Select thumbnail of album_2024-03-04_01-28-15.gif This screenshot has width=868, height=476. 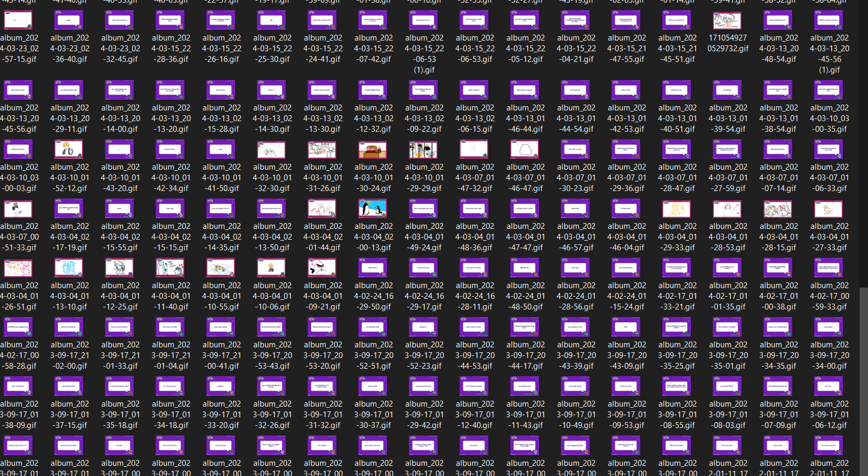coord(778,209)
